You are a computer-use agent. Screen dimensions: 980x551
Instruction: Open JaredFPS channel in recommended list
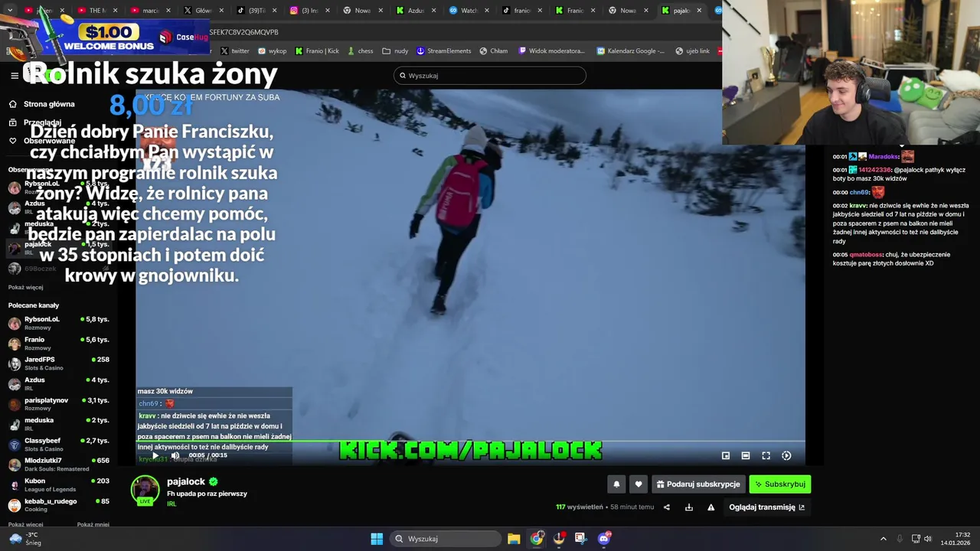point(59,364)
